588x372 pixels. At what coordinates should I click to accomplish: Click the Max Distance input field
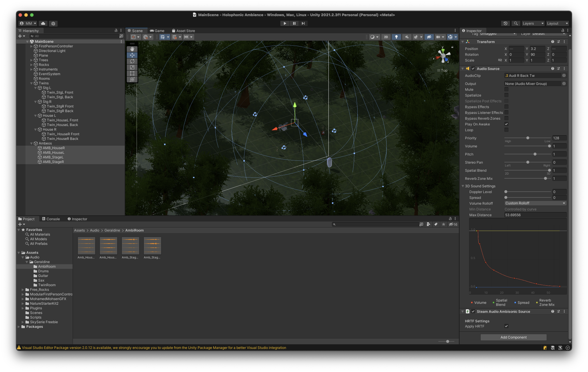535,215
